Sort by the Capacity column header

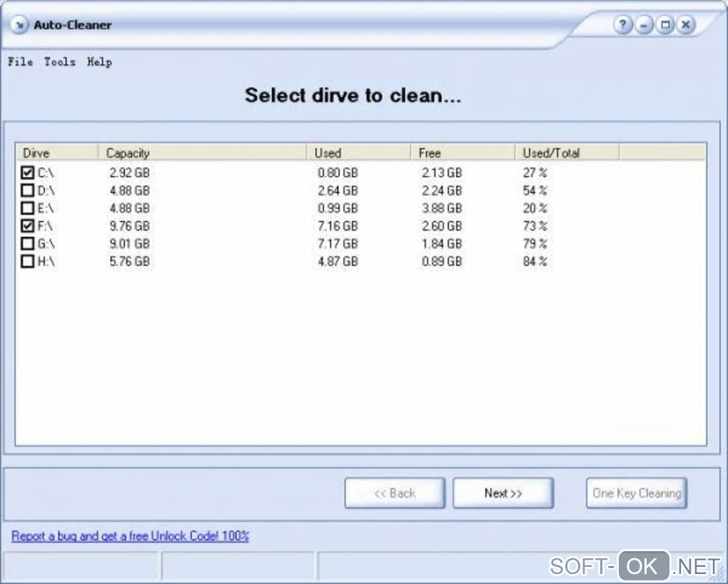click(203, 153)
